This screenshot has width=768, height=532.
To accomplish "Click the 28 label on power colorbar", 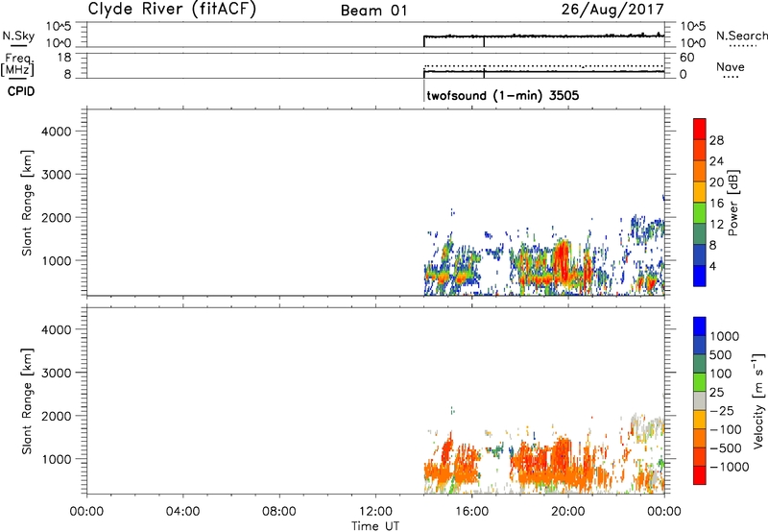I will tap(716, 140).
